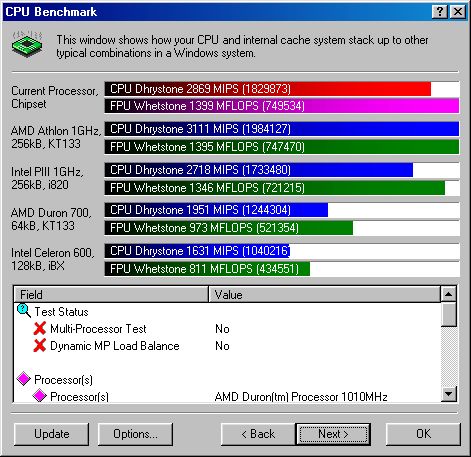Click the pink diamond next to the Processor(s) row reading AMD Duron
The image size is (471, 457).
(39, 396)
